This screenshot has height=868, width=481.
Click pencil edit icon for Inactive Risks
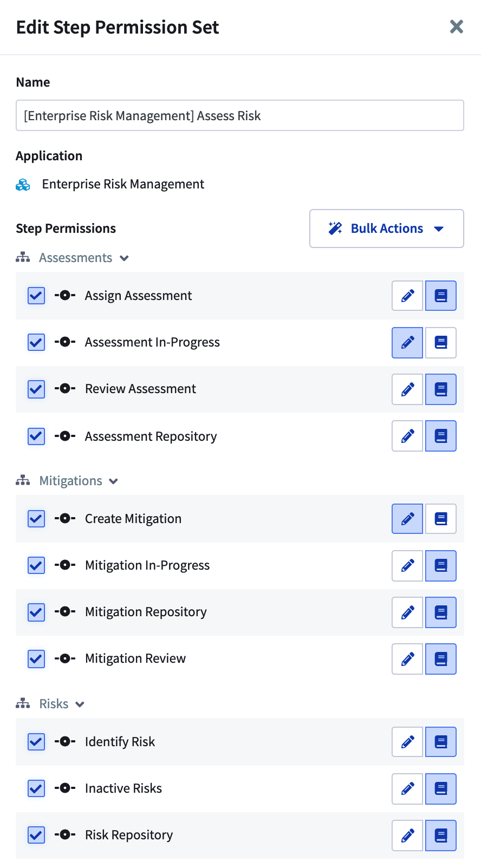407,788
